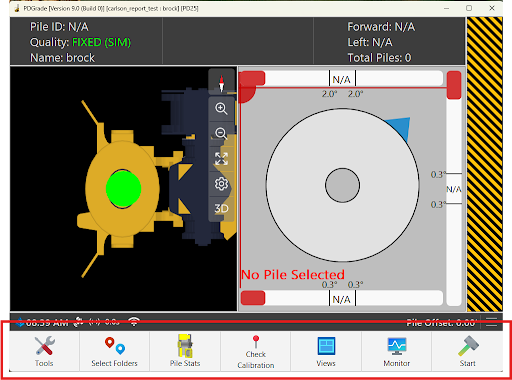
Task: Click the Forward: N/A readout
Action: 381,27
